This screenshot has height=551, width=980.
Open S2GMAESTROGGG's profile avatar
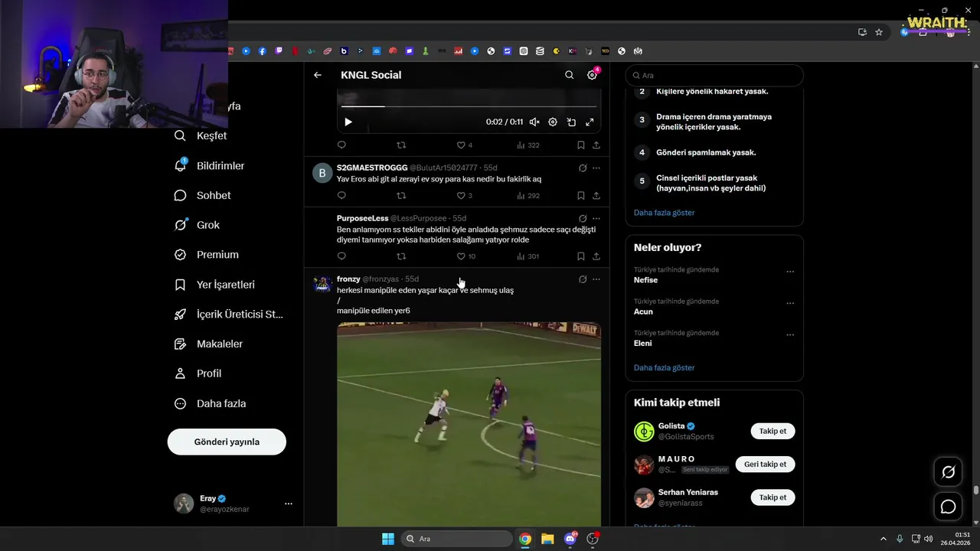(322, 173)
